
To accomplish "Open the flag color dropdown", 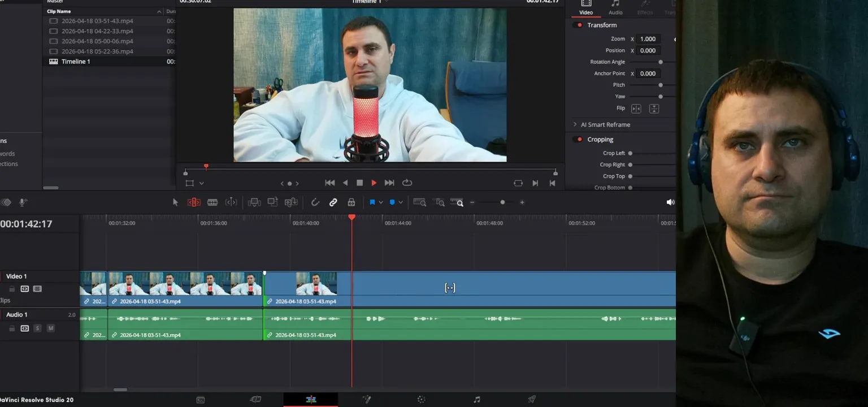I will [381, 202].
